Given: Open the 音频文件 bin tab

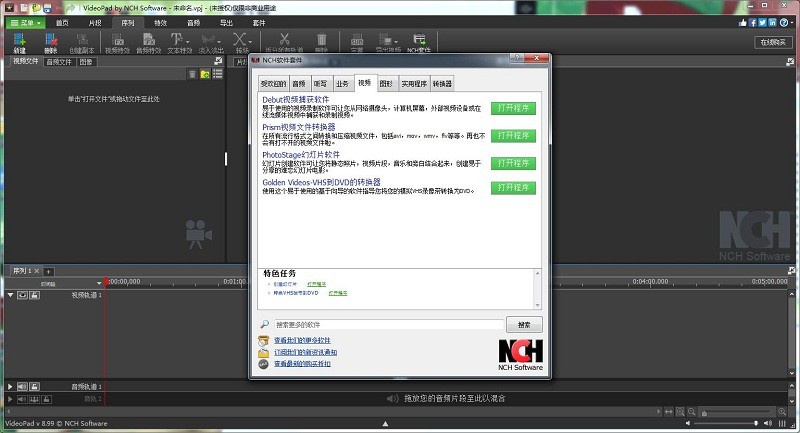Looking at the screenshot, I should pos(59,62).
